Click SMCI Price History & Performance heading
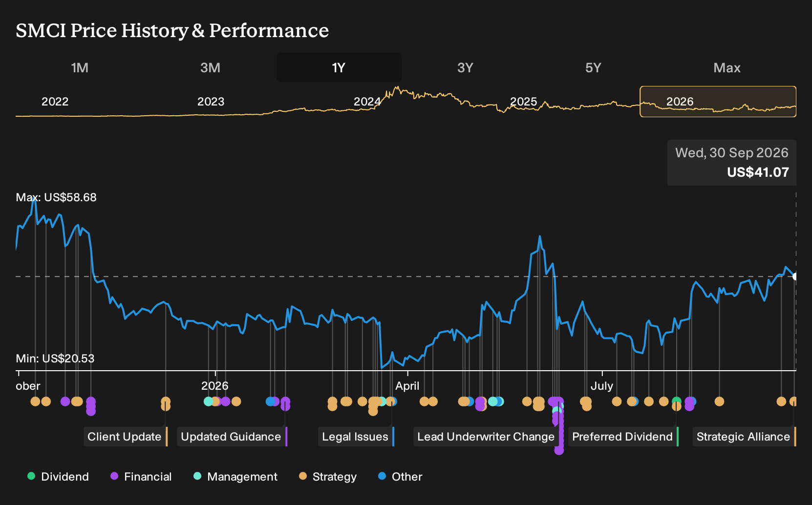 click(x=172, y=31)
